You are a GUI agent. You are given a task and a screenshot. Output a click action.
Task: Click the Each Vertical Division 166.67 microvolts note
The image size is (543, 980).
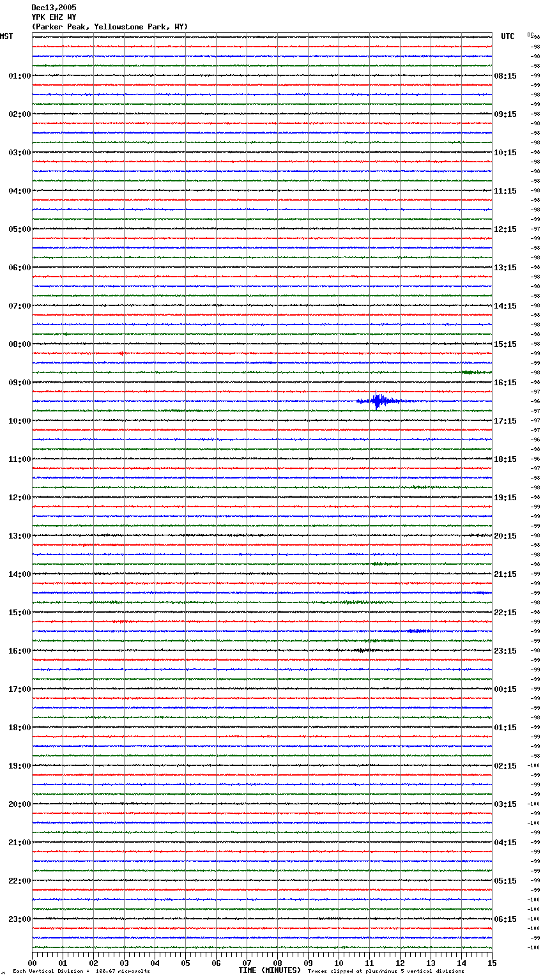81,972
